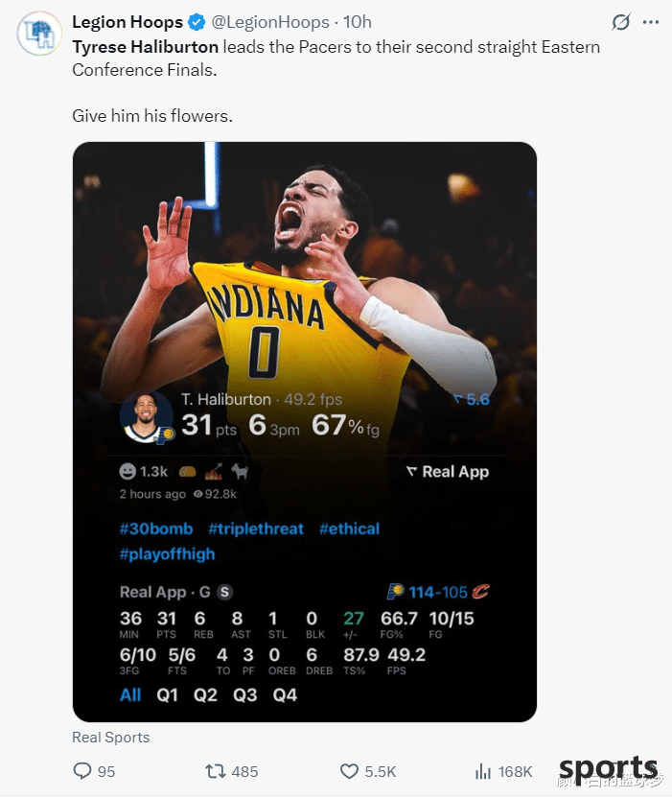Like the post with heart icon
The height and width of the screenshot is (798, 672).
[x=349, y=771]
